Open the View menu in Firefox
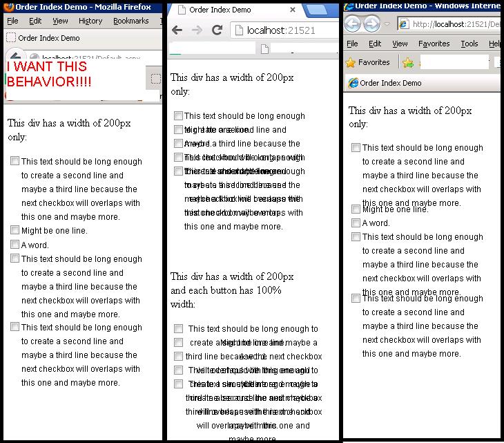Screen dimensions: 504x443 pyautogui.click(x=60, y=21)
